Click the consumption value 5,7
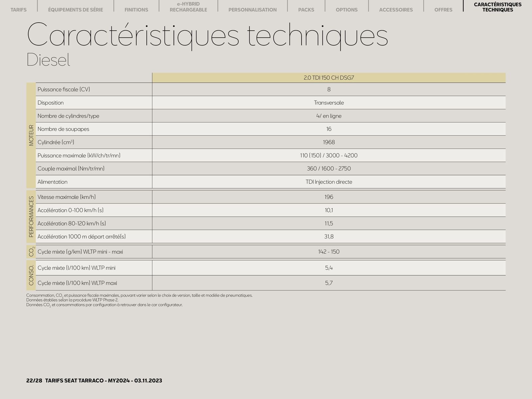The width and height of the screenshot is (532, 399). [x=329, y=283]
